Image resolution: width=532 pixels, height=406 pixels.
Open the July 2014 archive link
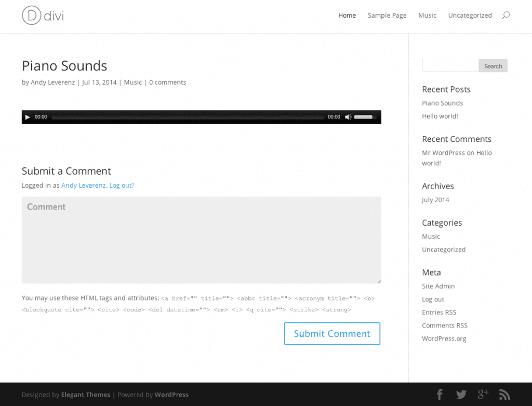[435, 200]
